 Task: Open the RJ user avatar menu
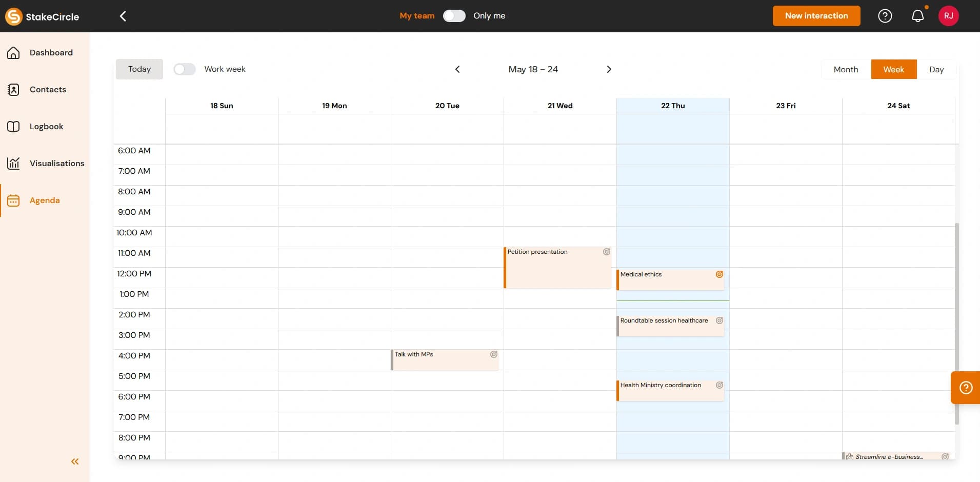click(948, 16)
